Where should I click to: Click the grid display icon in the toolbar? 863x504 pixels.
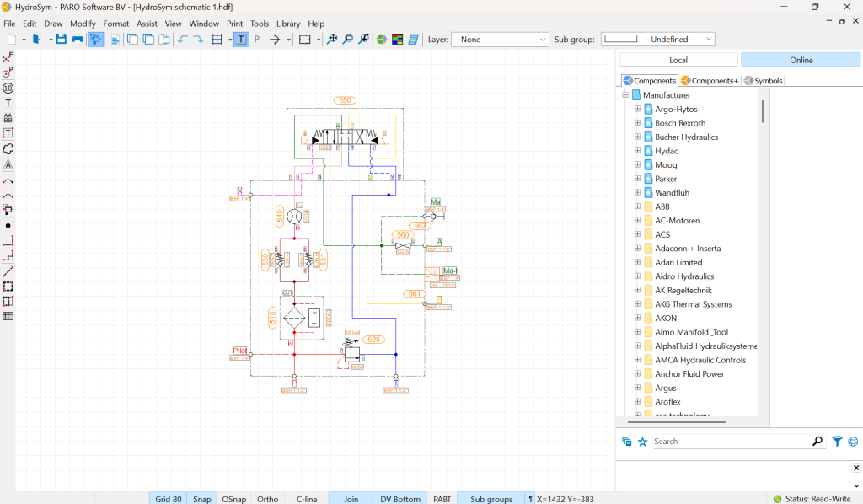(x=217, y=39)
